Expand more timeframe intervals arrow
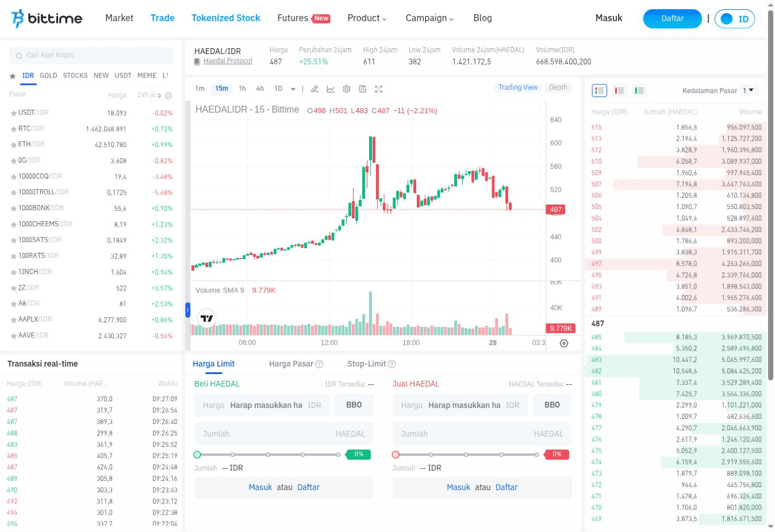Screen dimensions: 775x532 coord(293,89)
